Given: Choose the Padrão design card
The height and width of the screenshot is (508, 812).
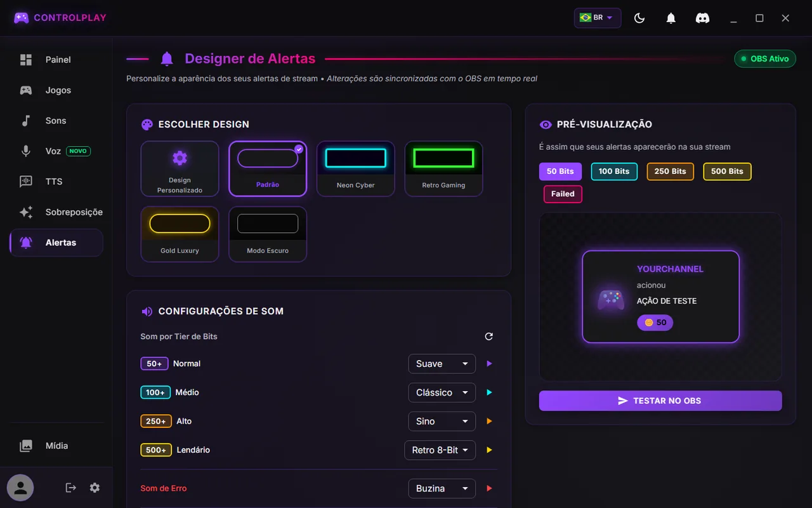Looking at the screenshot, I should coord(268,169).
